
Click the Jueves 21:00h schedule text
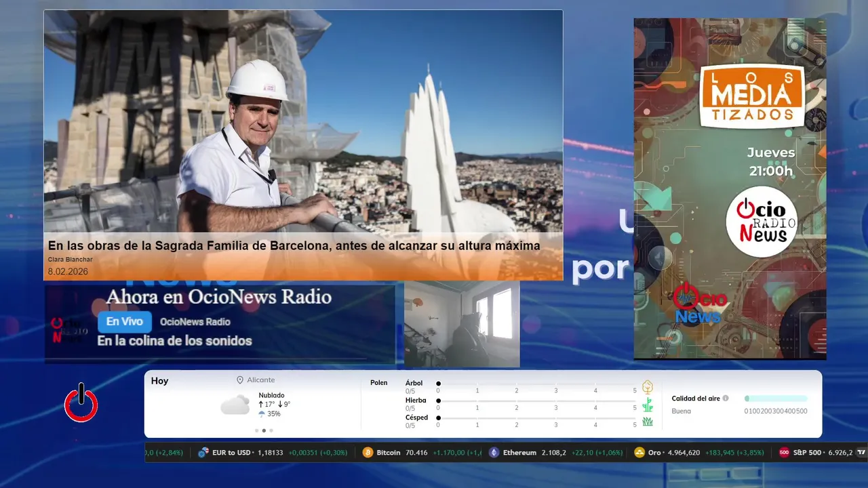pos(771,161)
